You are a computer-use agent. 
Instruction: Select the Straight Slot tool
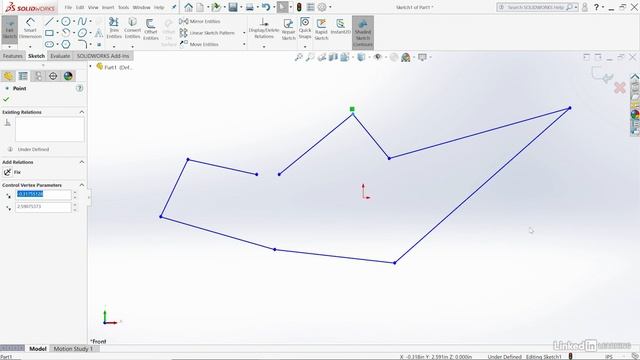click(49, 44)
